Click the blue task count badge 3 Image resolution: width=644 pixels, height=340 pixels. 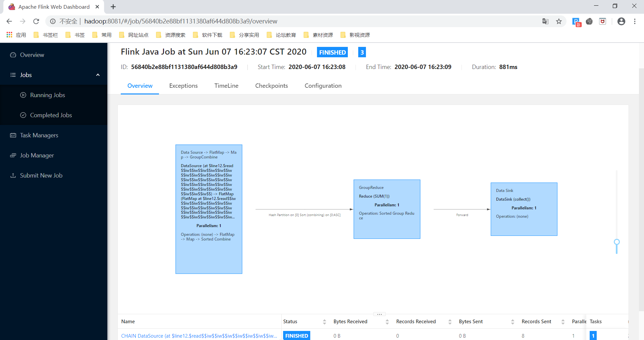(x=362, y=52)
